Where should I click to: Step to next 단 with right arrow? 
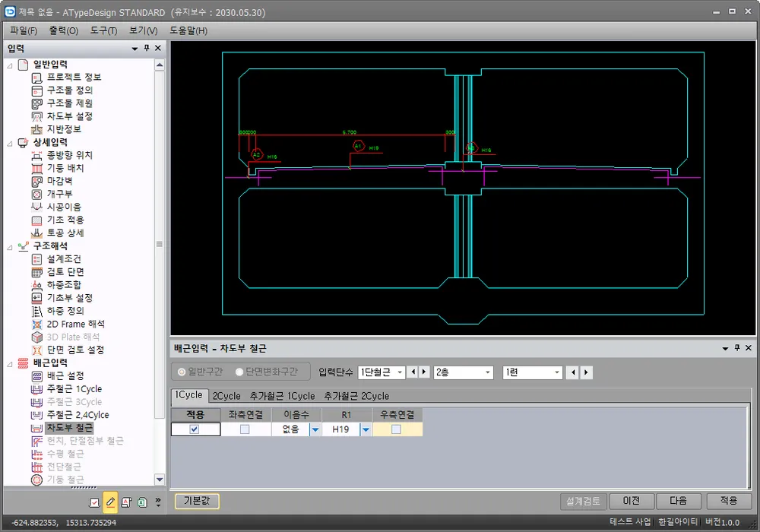tap(424, 372)
